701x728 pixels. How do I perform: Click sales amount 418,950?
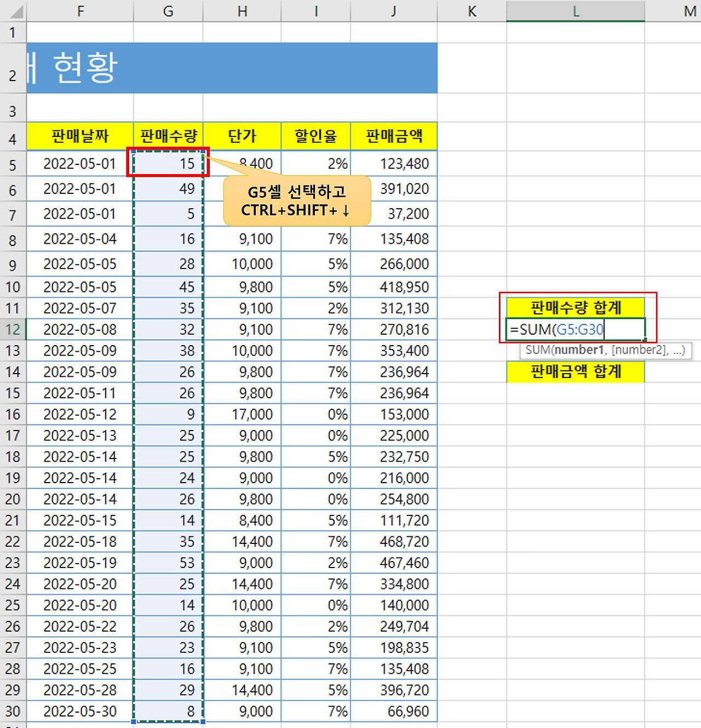(x=394, y=287)
